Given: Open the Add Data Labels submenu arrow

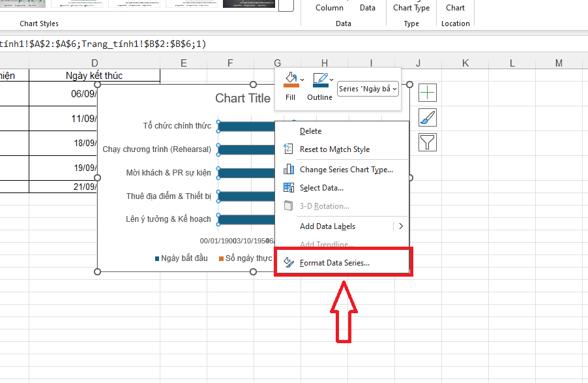Looking at the screenshot, I should (x=401, y=226).
